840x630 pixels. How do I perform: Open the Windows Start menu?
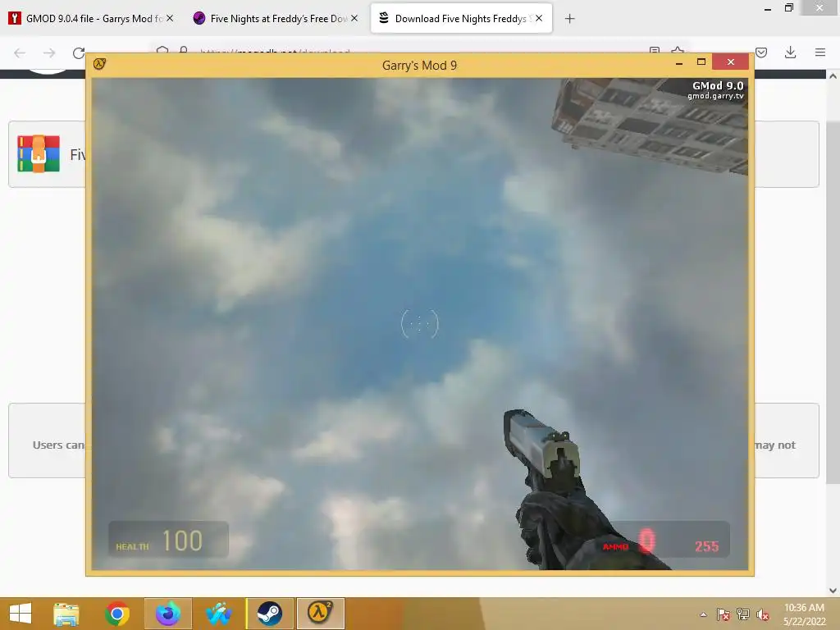[x=21, y=614]
